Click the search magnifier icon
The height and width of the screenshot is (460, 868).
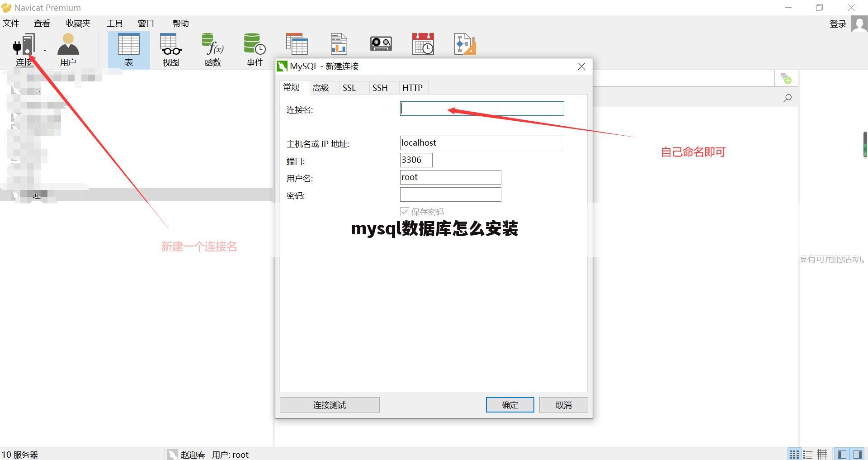(x=788, y=98)
